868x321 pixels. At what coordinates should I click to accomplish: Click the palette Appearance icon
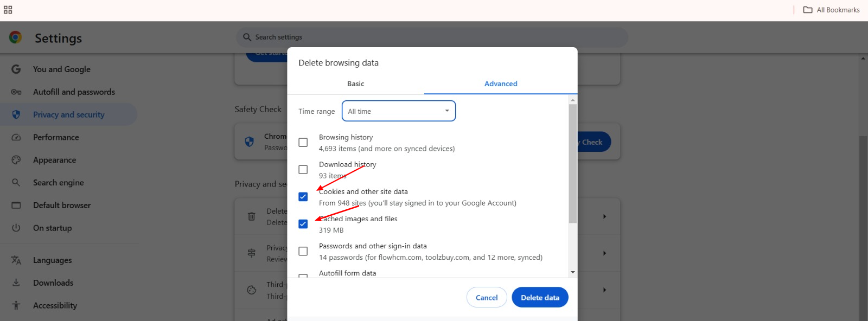(x=16, y=160)
